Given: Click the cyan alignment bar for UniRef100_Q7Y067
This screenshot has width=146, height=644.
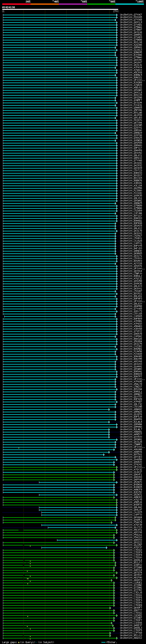Looking at the screenshot, I should (x=60, y=15).
